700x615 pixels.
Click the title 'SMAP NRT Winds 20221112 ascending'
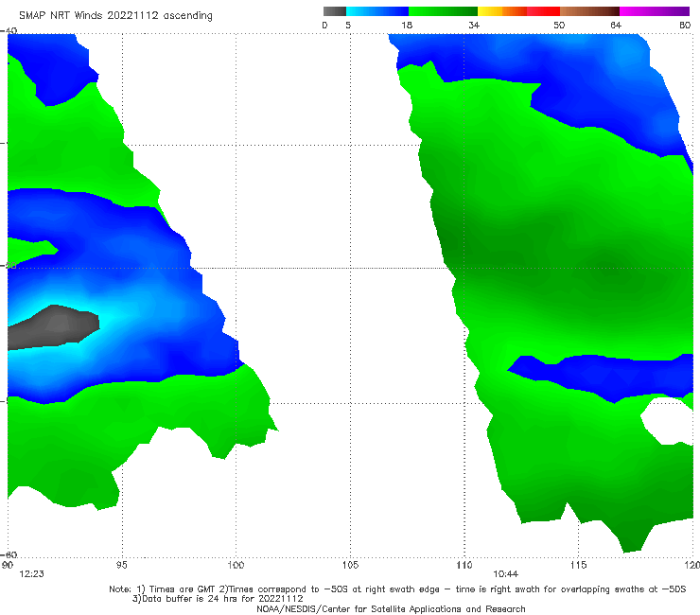(x=115, y=15)
